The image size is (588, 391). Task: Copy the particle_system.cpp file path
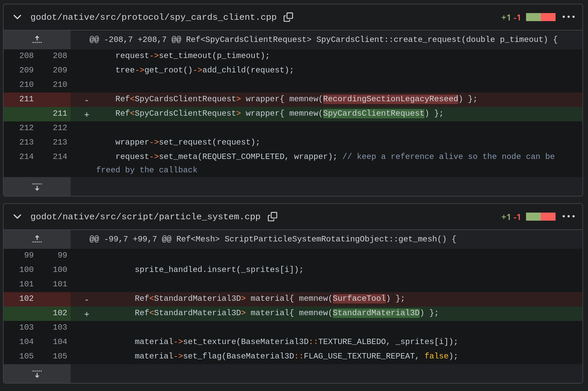coord(272,217)
